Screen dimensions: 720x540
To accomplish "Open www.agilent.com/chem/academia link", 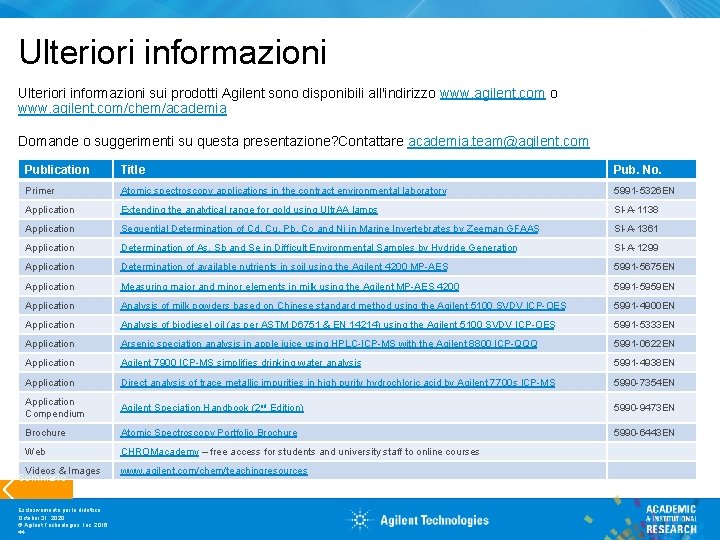I will tap(122, 108).
